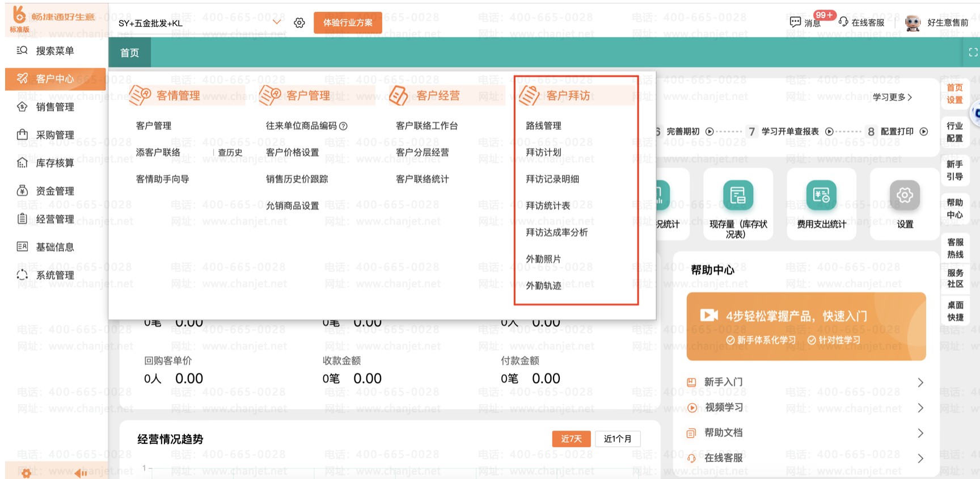980x479 pixels.
Task: Click help icon beside 往来单位商品编码
Action: (x=343, y=126)
